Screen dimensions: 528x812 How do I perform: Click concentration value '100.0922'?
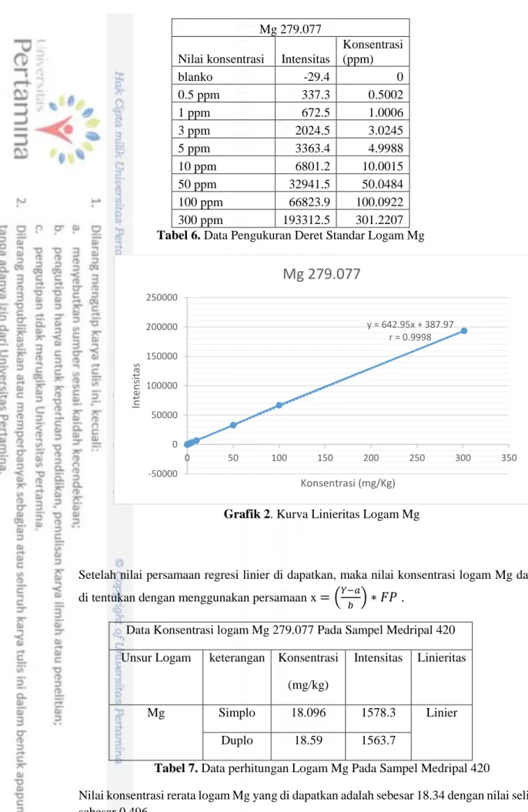point(379,202)
